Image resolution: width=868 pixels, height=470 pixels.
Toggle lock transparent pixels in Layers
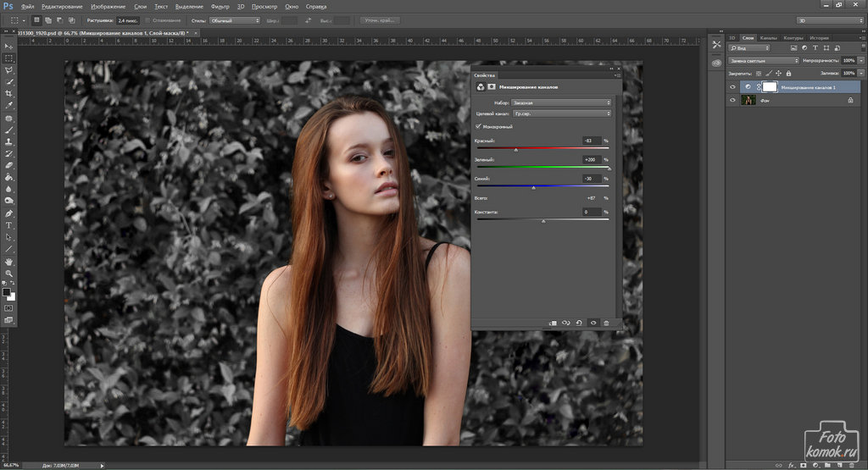(x=759, y=73)
